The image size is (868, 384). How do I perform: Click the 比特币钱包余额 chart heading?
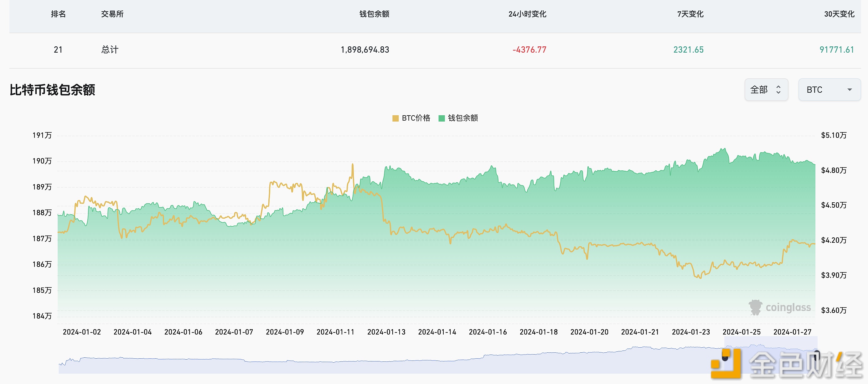pos(52,90)
